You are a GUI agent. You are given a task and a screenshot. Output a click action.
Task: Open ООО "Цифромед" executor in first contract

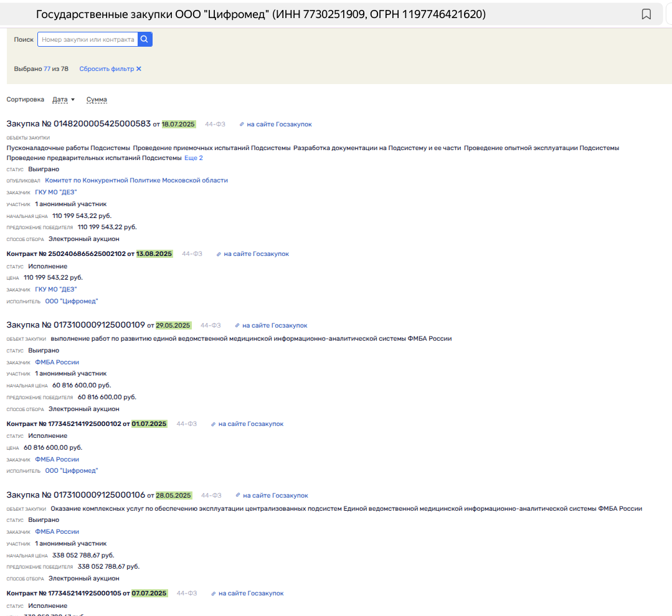click(72, 301)
